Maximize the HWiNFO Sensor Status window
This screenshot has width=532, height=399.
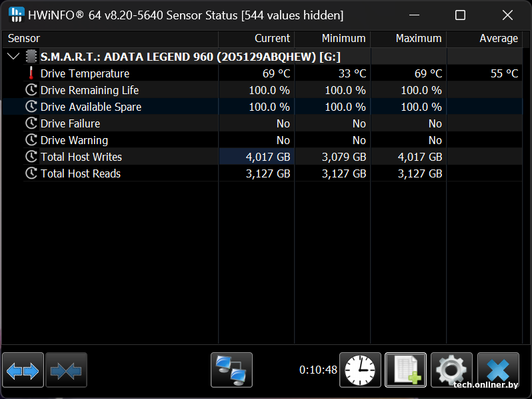(x=460, y=15)
